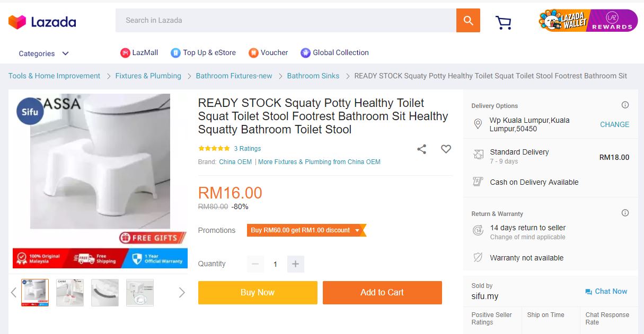
Task: Click the Add to Cart button
Action: pos(382,292)
